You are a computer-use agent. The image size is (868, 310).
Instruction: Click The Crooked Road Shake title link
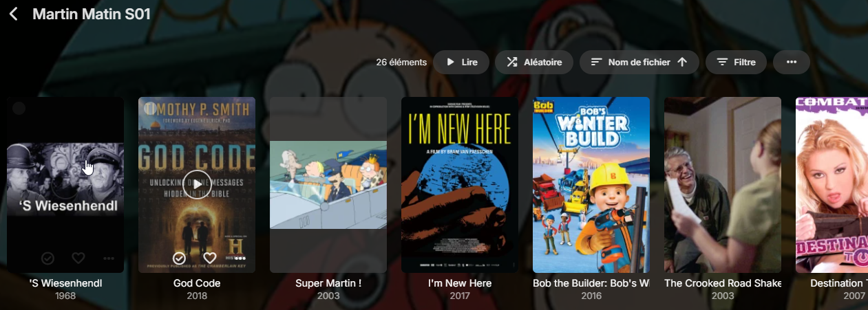click(x=723, y=283)
